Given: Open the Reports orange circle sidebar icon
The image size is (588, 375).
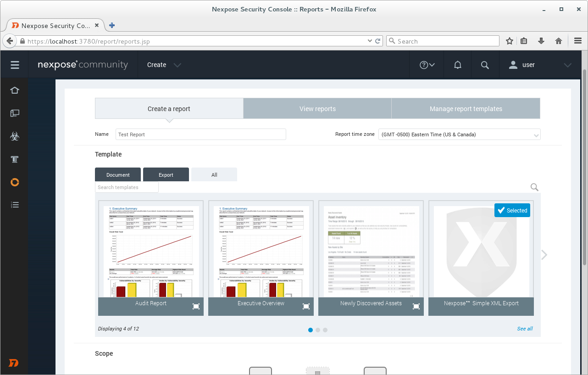Looking at the screenshot, I should point(15,182).
